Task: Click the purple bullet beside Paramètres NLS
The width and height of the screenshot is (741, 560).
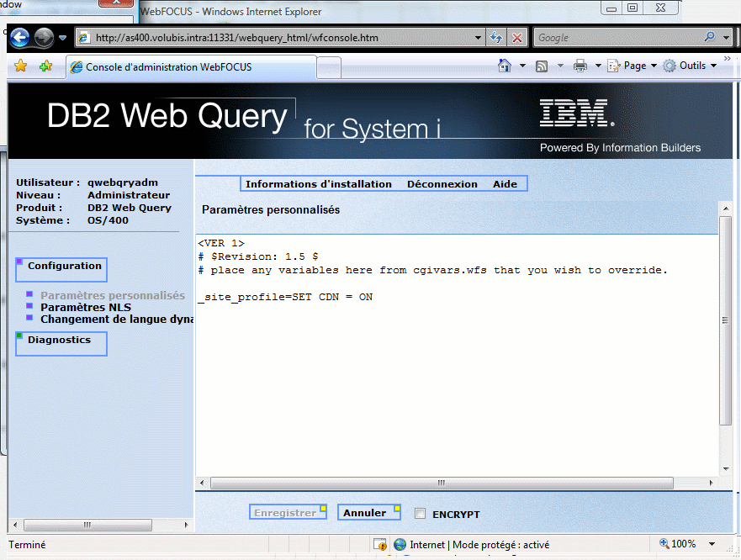Action: coord(29,305)
